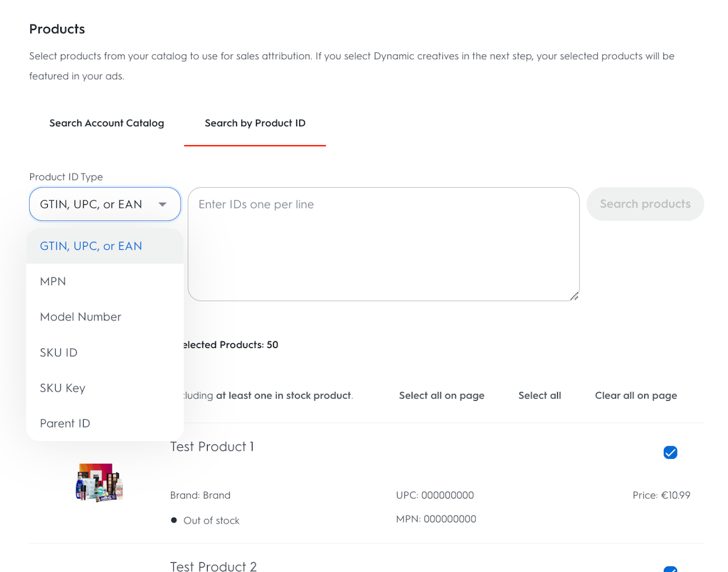728x572 pixels.
Task: Choose SKU Key option
Action: coord(63,388)
